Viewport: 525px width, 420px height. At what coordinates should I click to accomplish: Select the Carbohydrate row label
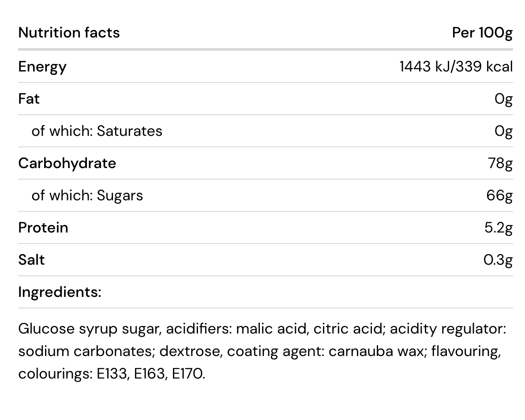click(67, 163)
